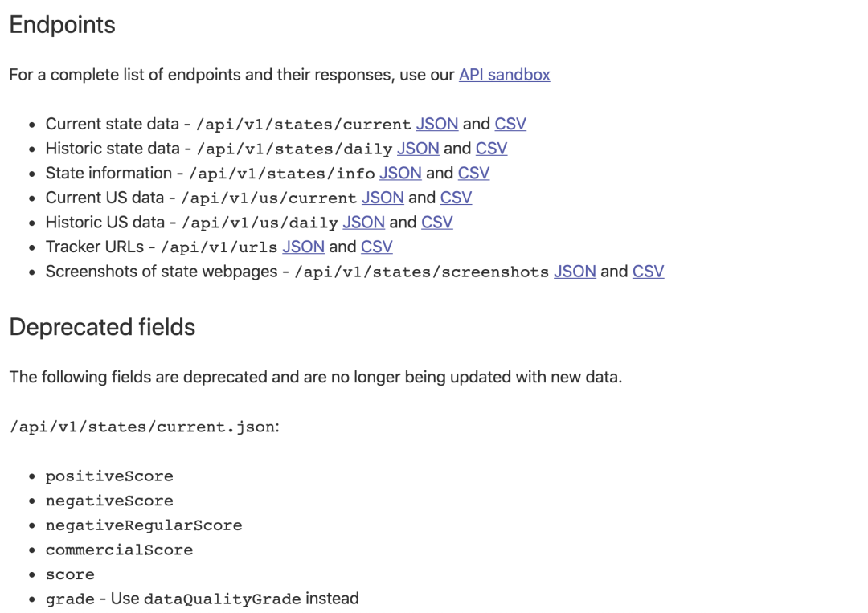
Task: Open CSV link for tracker URLs
Action: [x=377, y=247]
